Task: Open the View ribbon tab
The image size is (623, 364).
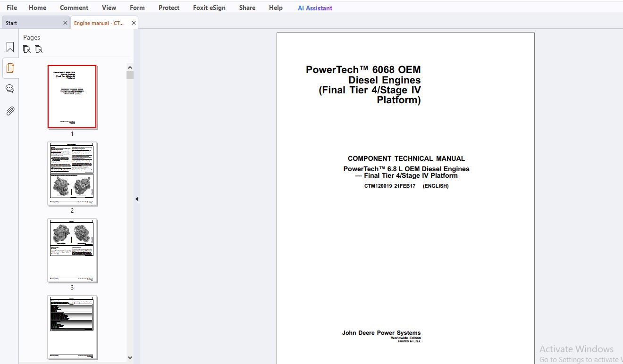Action: click(109, 8)
